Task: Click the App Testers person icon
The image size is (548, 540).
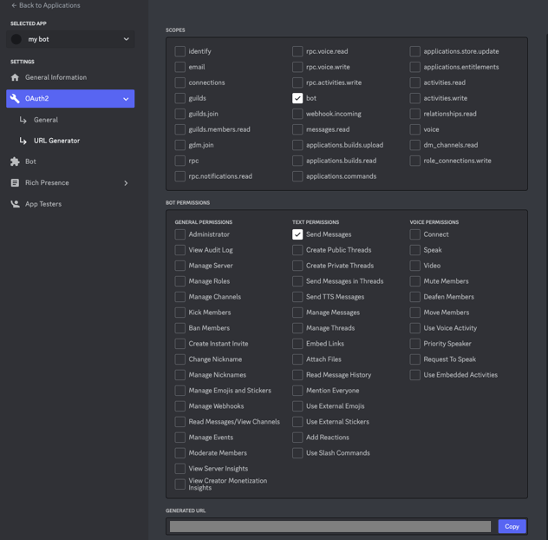Action: (x=15, y=204)
